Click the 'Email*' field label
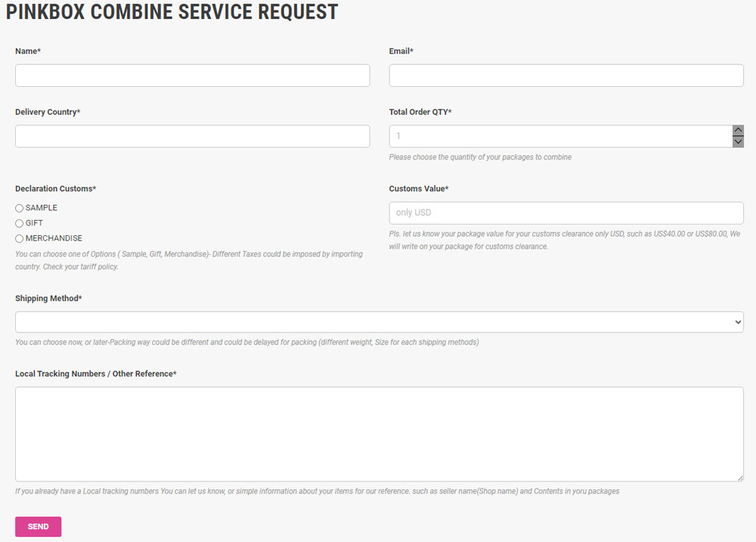 (x=401, y=51)
